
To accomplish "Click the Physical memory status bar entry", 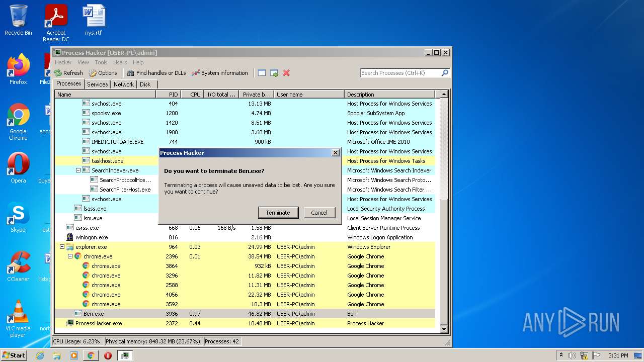I will (153, 341).
